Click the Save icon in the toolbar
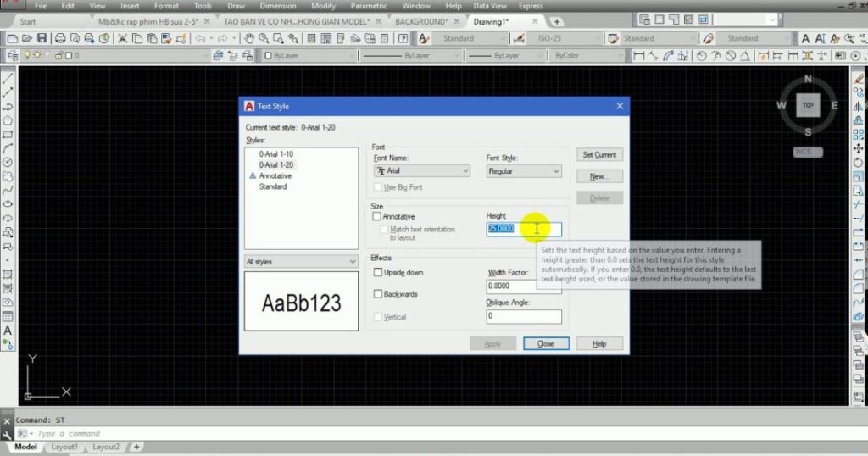Viewport: 868px width, 456px height. pos(42,38)
